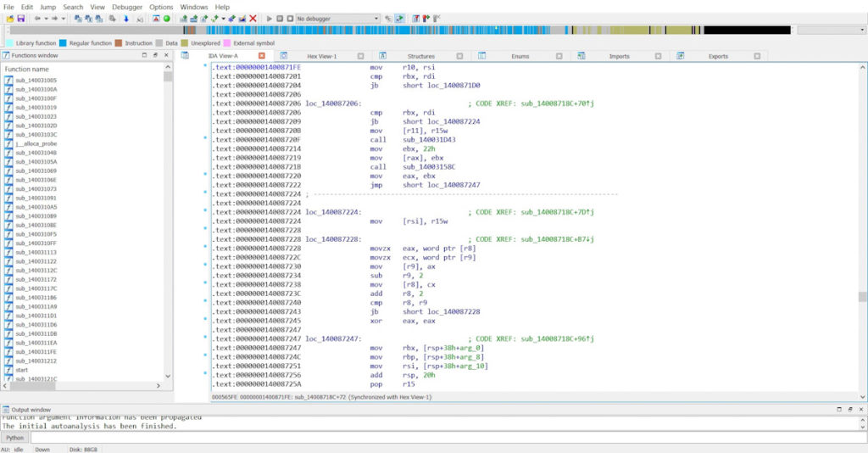Expand the forward-navigation history dropdown arrow

point(63,19)
